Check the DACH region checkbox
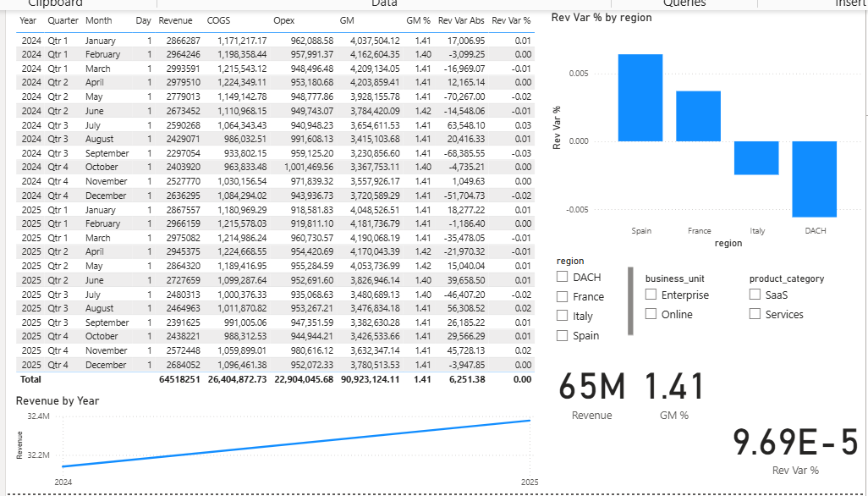Screen dimensions: 868x496 pyautogui.click(x=563, y=278)
